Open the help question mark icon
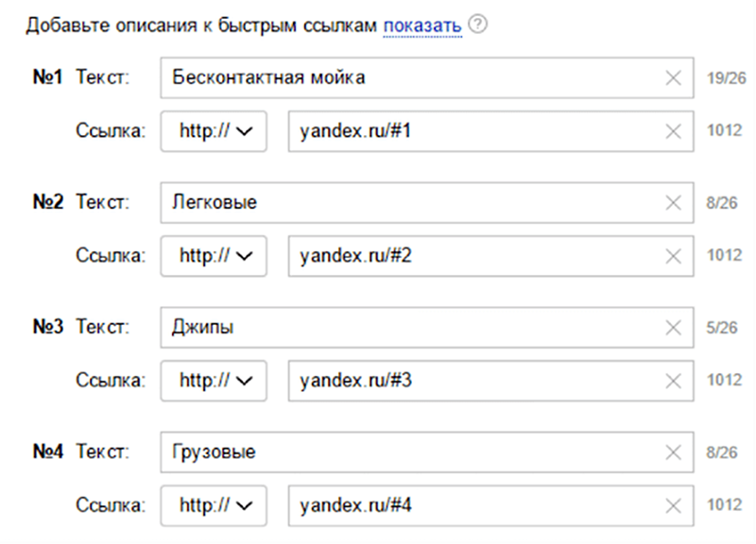 click(x=477, y=25)
